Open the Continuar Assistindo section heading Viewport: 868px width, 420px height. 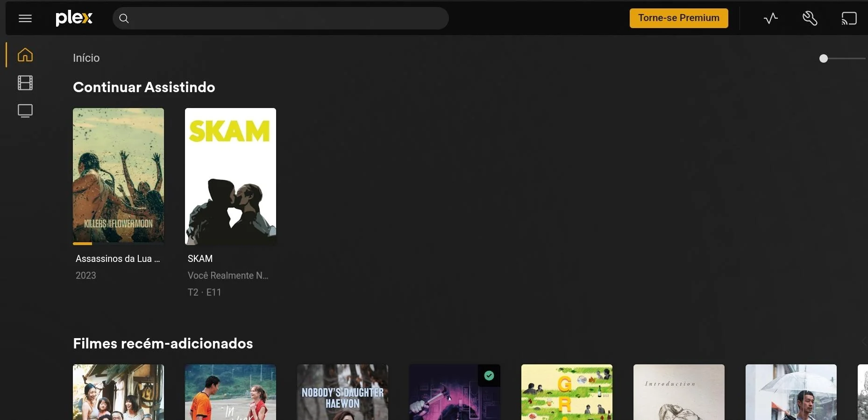click(144, 87)
